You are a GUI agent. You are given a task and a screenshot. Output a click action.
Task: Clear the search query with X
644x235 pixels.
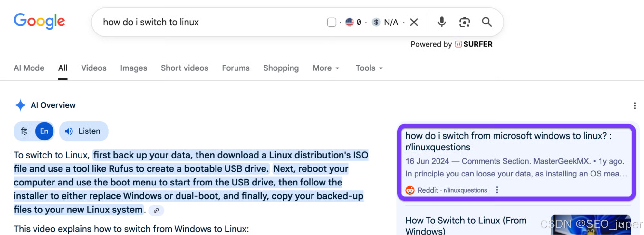[414, 22]
